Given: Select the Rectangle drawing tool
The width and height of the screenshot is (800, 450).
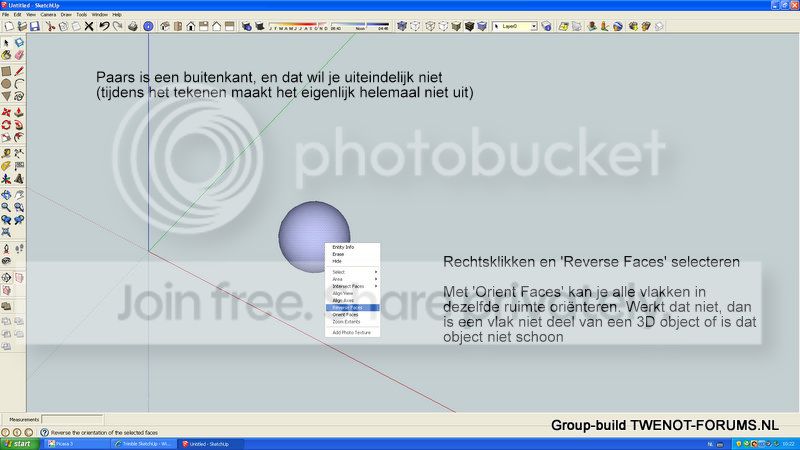Looking at the screenshot, I should click(x=6, y=71).
